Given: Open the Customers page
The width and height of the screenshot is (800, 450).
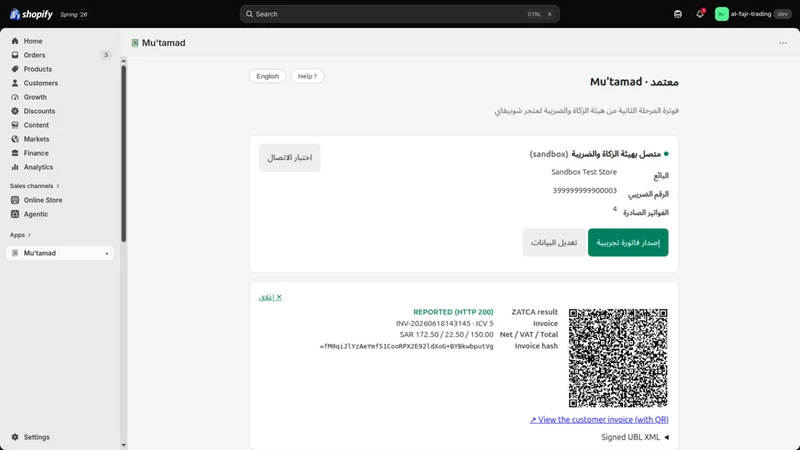Looking at the screenshot, I should 41,83.
